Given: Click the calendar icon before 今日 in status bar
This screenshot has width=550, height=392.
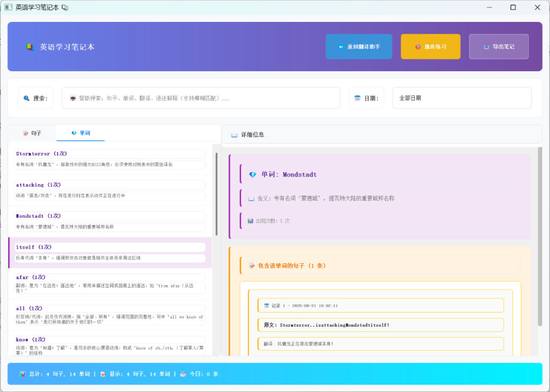Looking at the screenshot, I should point(183,374).
